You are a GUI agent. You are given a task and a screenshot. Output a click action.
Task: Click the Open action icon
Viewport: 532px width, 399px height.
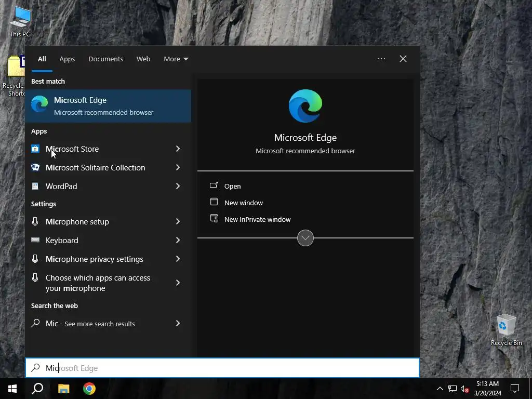pyautogui.click(x=214, y=185)
